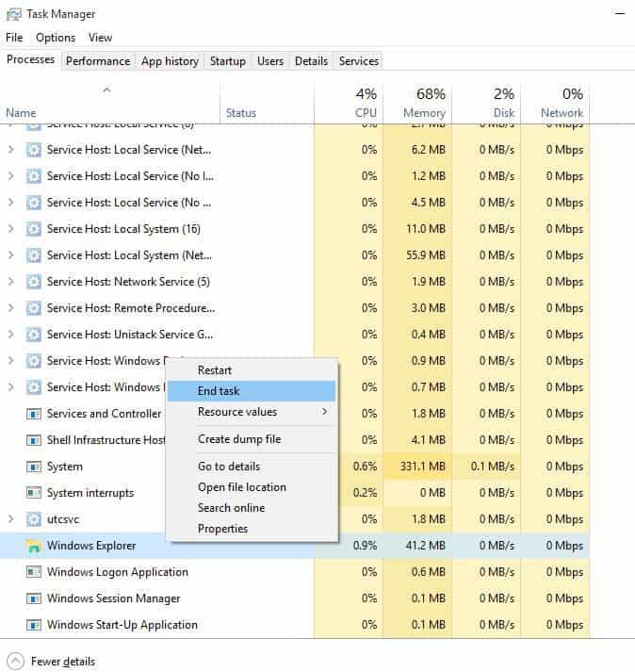This screenshot has height=672, width=635.
Task: Select the Windows Start-Up Application row name
Action: (x=122, y=625)
